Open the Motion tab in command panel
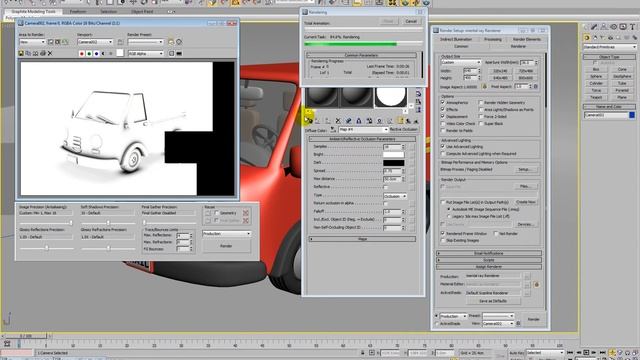 pos(613,27)
